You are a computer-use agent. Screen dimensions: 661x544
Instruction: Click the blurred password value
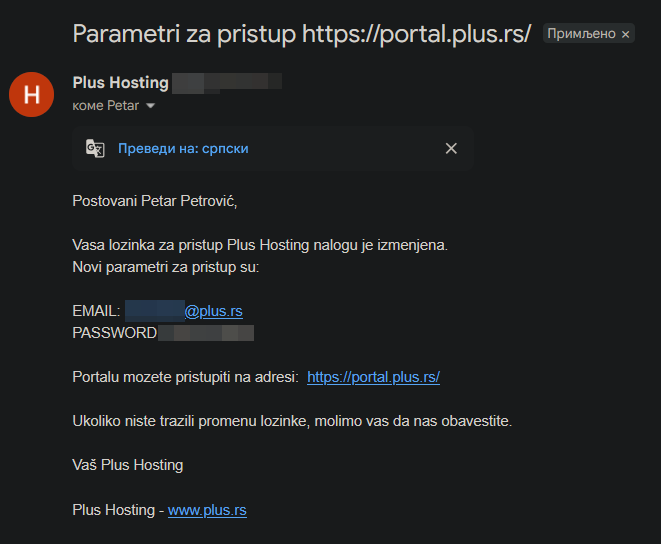[x=205, y=333]
